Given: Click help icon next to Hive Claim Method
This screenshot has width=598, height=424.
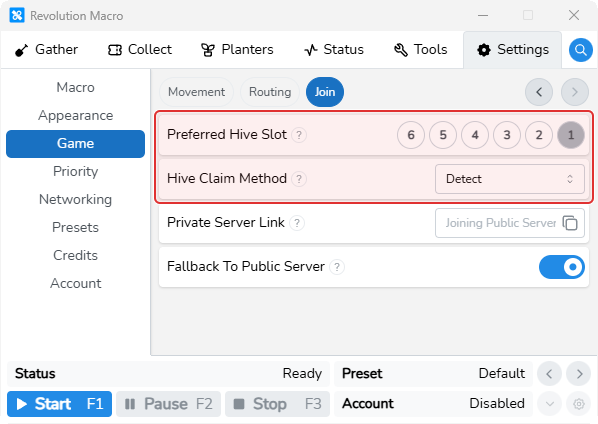Looking at the screenshot, I should (299, 179).
